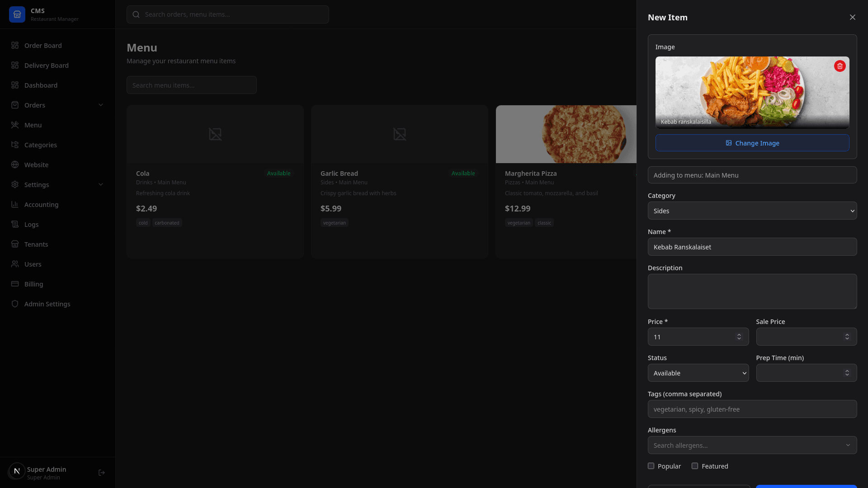Click the Cola item name
Image resolution: width=868 pixels, height=488 pixels.
143,174
